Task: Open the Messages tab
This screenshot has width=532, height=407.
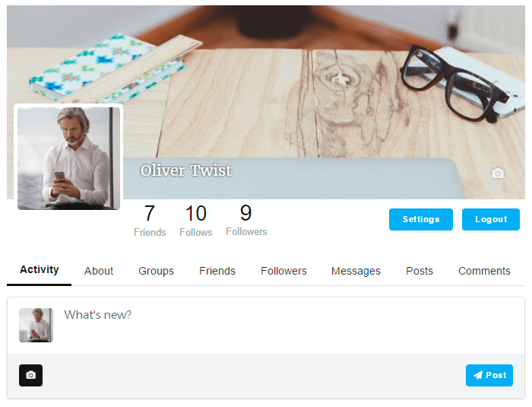Action: point(356,271)
